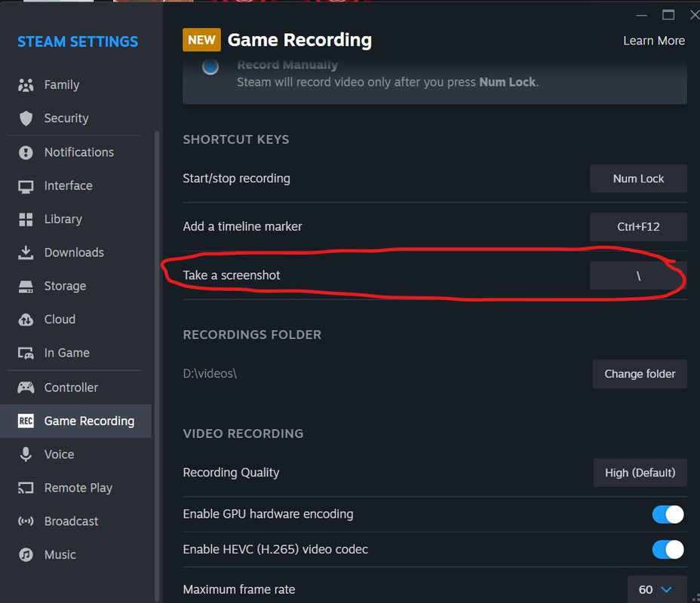This screenshot has width=700, height=603.
Task: Minimize the settings window
Action: click(x=641, y=15)
